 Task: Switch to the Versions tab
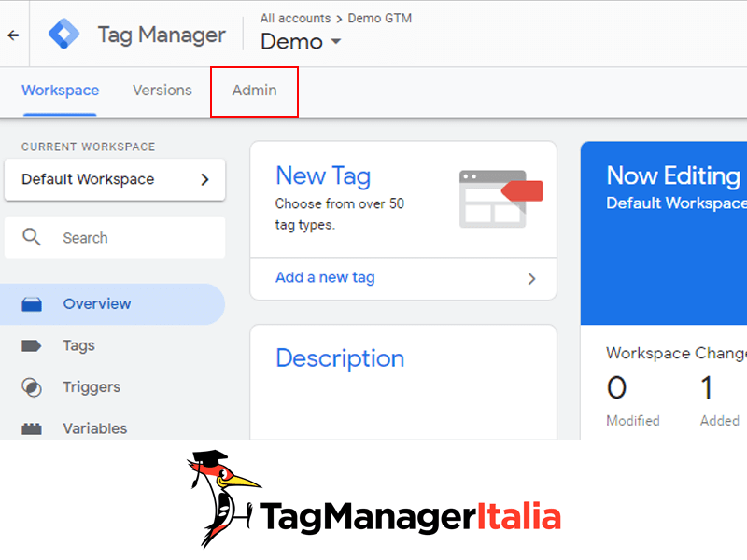[x=162, y=90]
